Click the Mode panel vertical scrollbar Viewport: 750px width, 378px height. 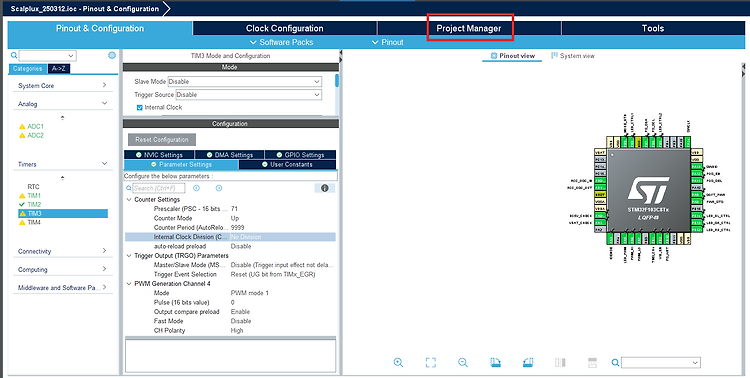(337, 80)
